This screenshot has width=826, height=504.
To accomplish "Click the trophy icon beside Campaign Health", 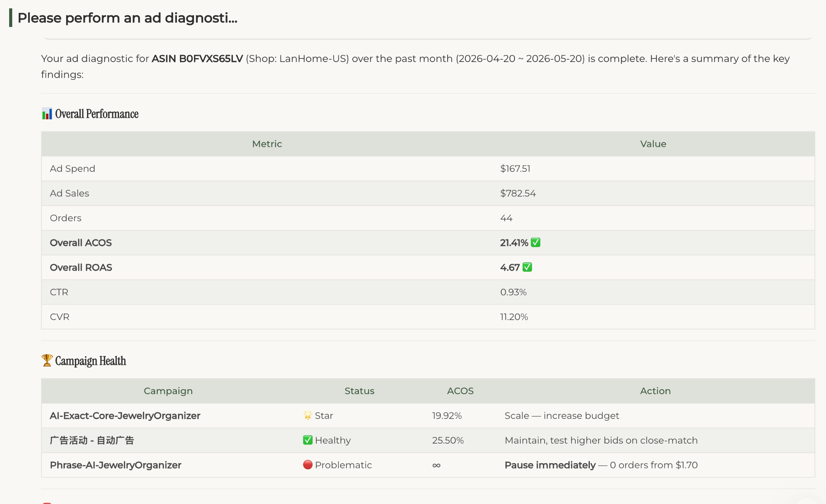I will coord(47,360).
